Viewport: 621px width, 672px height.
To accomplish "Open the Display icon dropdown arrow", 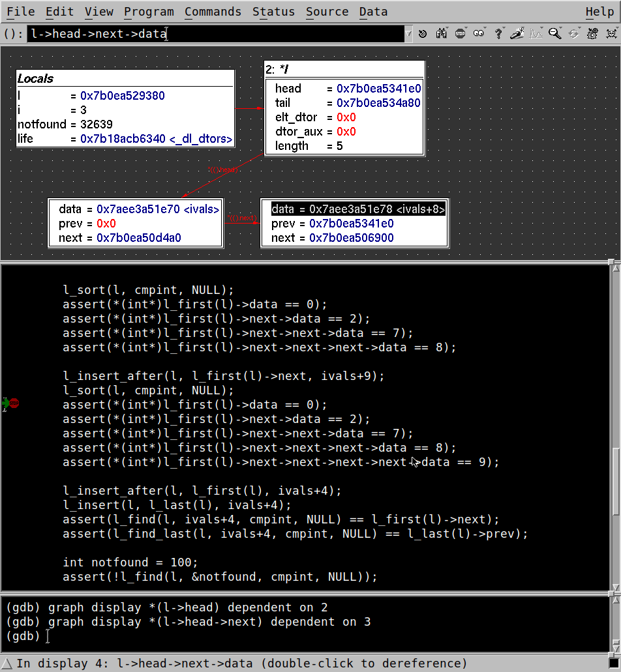I will (x=524, y=27).
